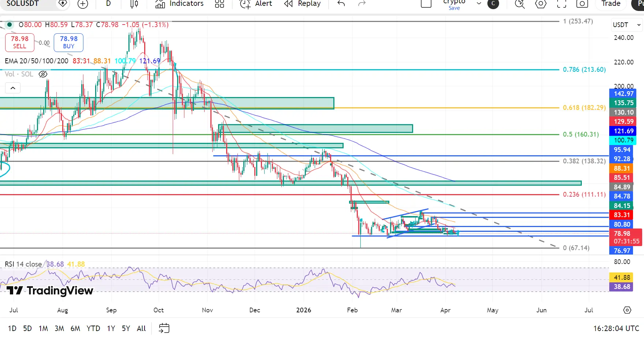Redo the last undone action
The height and width of the screenshot is (338, 644).
[362, 4]
